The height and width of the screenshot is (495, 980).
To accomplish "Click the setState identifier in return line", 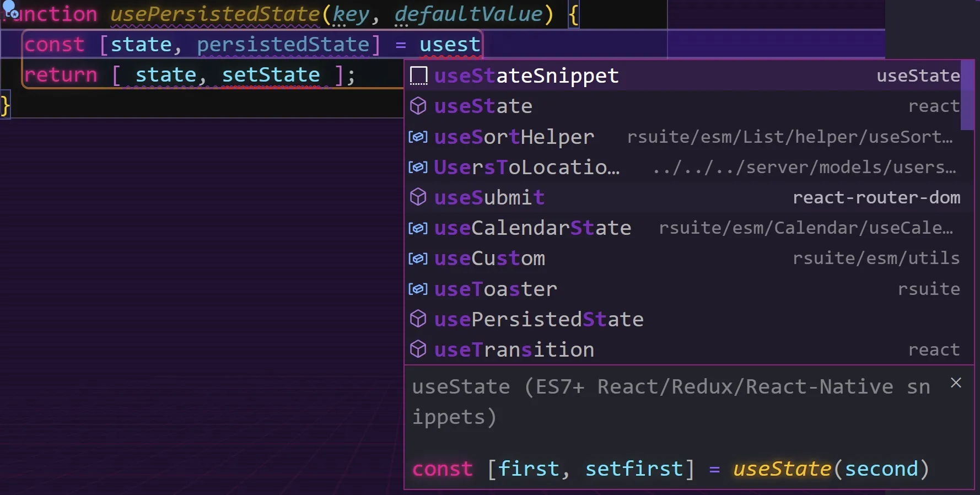I will click(x=271, y=75).
